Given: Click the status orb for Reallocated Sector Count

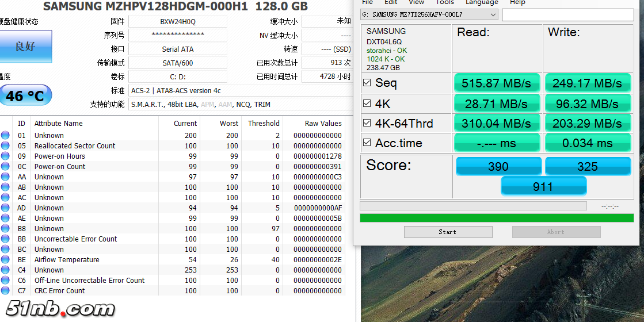Looking at the screenshot, I should click(x=5, y=146).
